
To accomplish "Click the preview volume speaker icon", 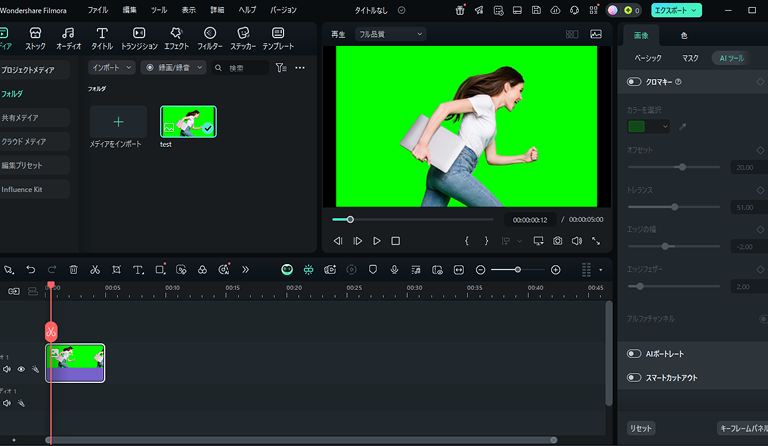I will [x=577, y=241].
